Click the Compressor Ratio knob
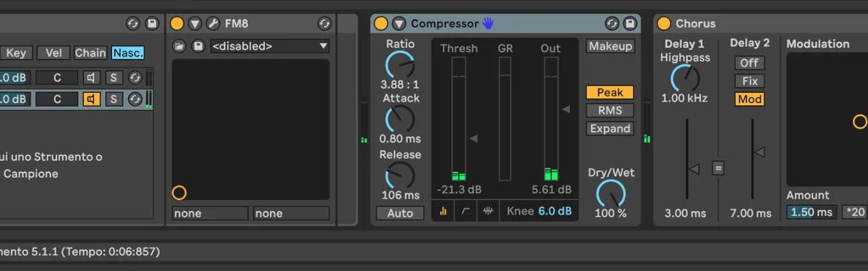This screenshot has height=271, width=868. pyautogui.click(x=400, y=65)
